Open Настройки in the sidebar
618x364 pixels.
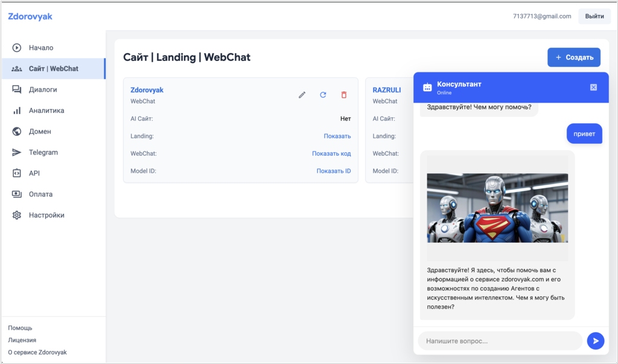tap(46, 215)
